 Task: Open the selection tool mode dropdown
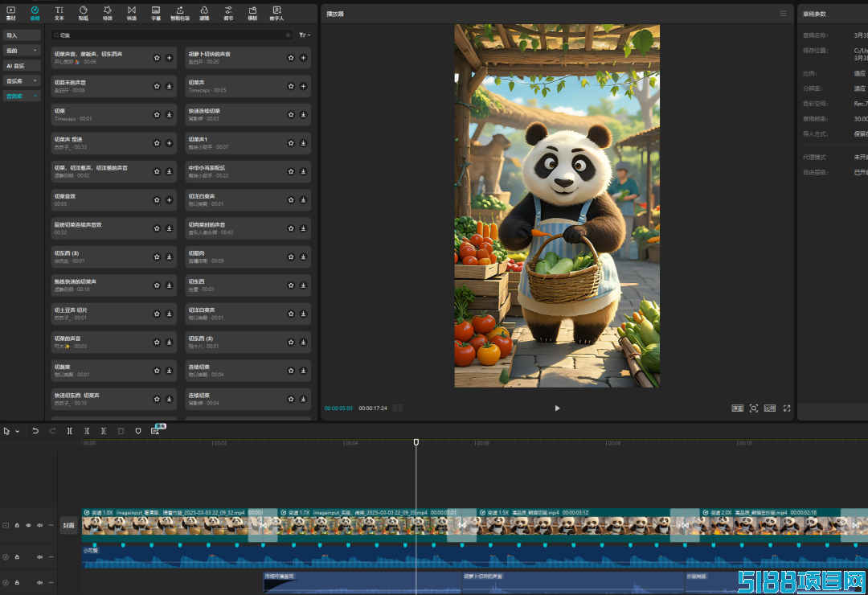pyautogui.click(x=18, y=431)
